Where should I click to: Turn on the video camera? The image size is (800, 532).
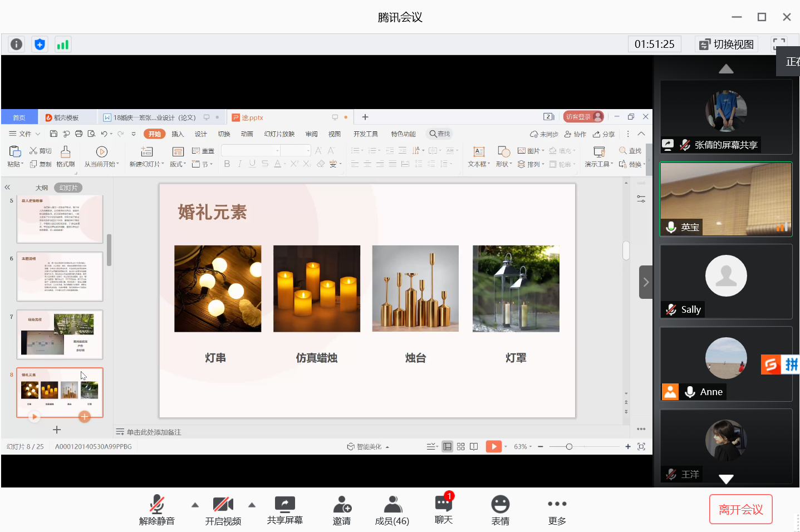click(223, 509)
